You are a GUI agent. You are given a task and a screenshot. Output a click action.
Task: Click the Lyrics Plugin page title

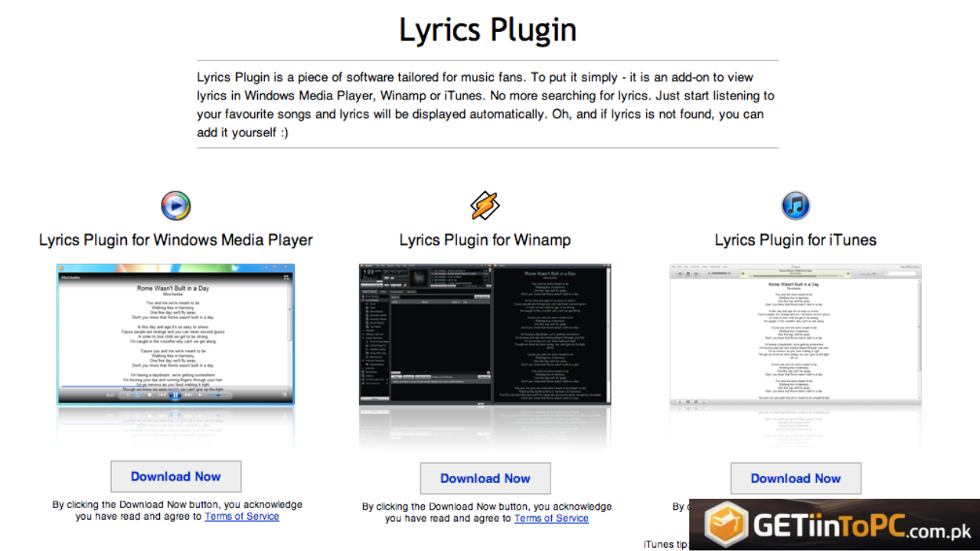(x=488, y=30)
